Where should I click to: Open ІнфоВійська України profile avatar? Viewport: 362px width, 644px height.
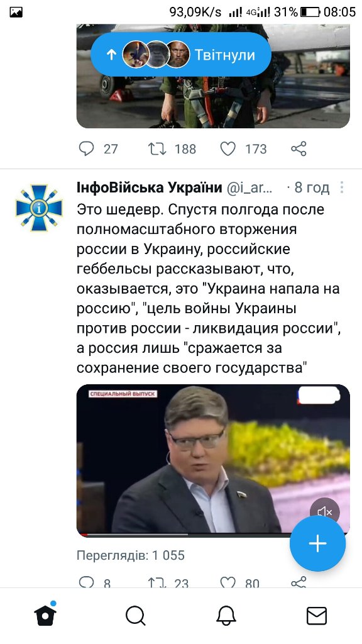(x=39, y=208)
